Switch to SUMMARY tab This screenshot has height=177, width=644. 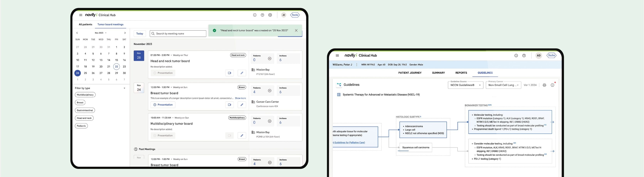coord(438,73)
